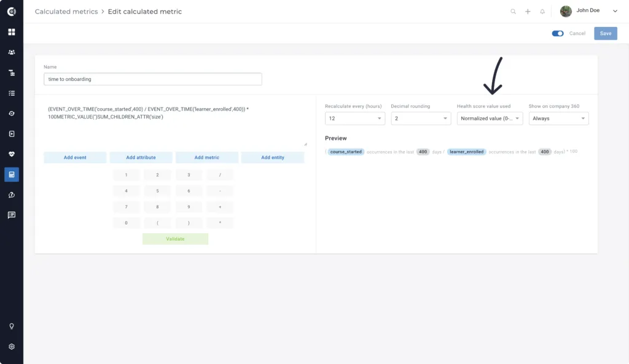Open the Health score value used dropdown
Image resolution: width=629 pixels, height=364 pixels.
(x=490, y=118)
